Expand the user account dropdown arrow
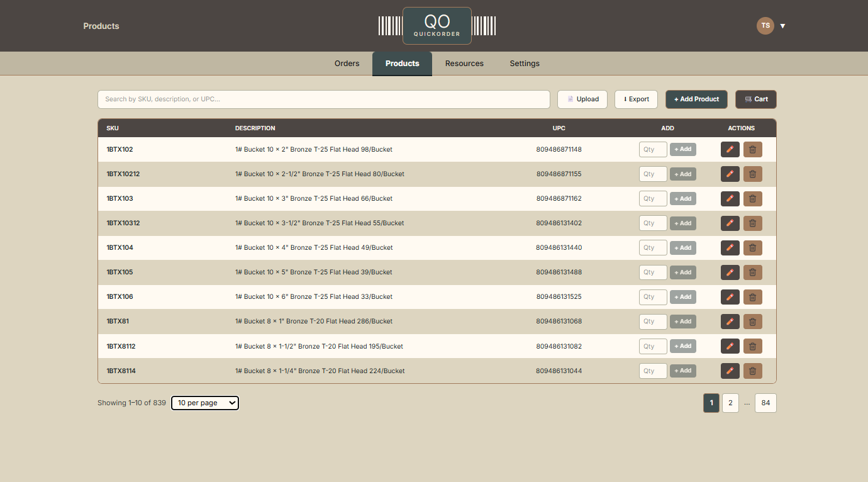 tap(782, 26)
